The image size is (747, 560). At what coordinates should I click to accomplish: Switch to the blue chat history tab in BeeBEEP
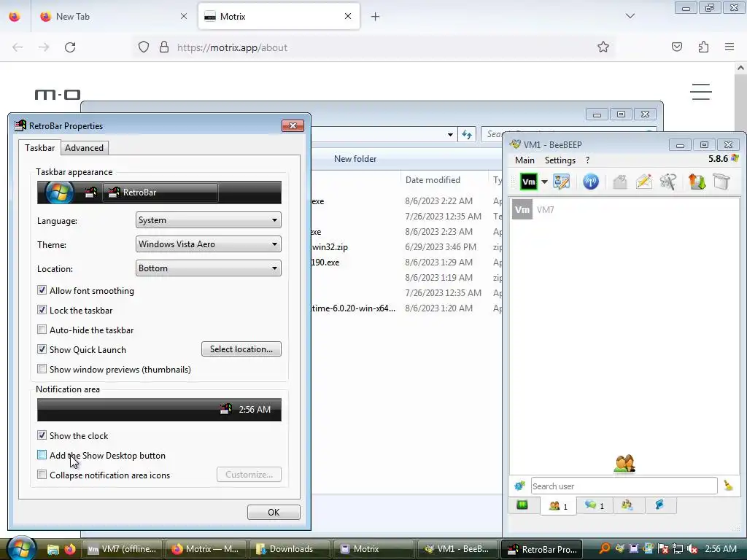click(659, 505)
